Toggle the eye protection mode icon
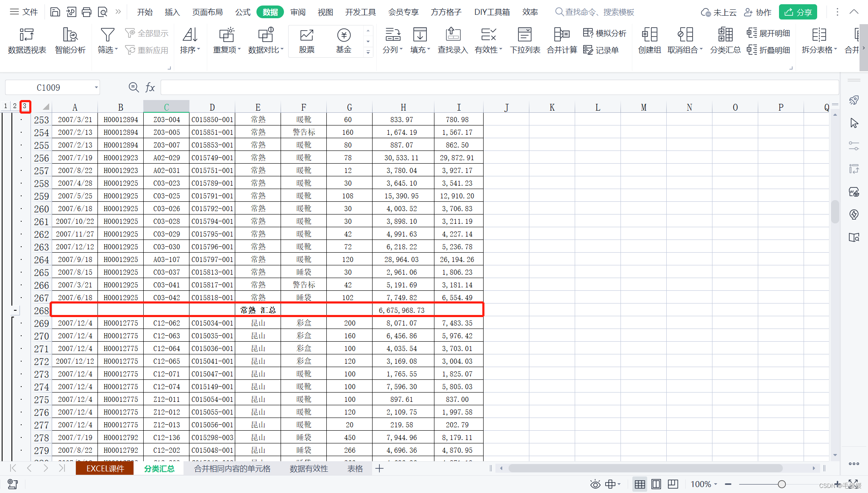This screenshot has width=868, height=493. click(595, 484)
